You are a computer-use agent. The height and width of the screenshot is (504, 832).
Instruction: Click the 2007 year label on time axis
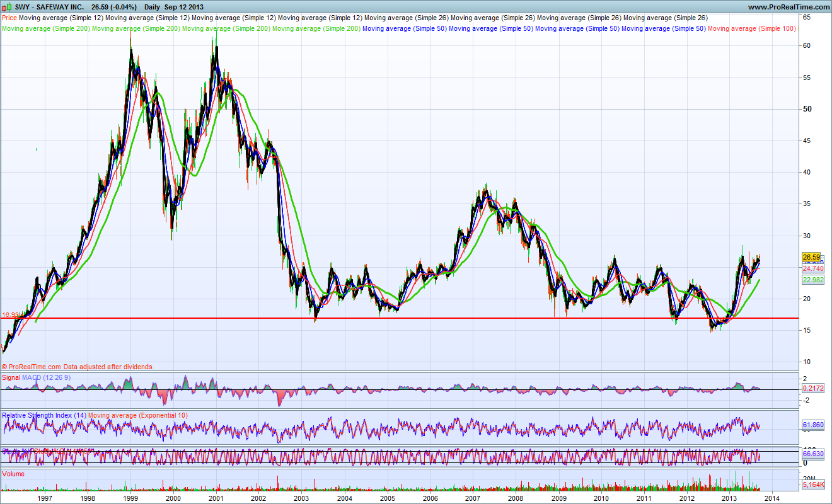(x=473, y=498)
